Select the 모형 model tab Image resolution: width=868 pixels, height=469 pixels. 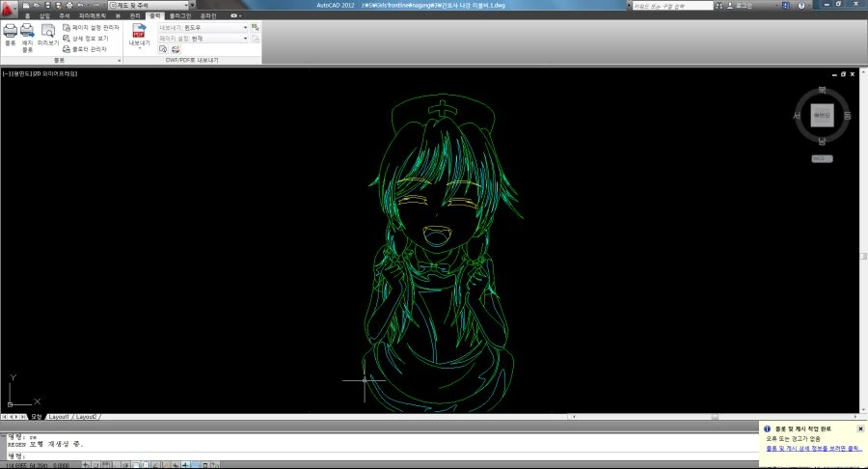[37, 416]
